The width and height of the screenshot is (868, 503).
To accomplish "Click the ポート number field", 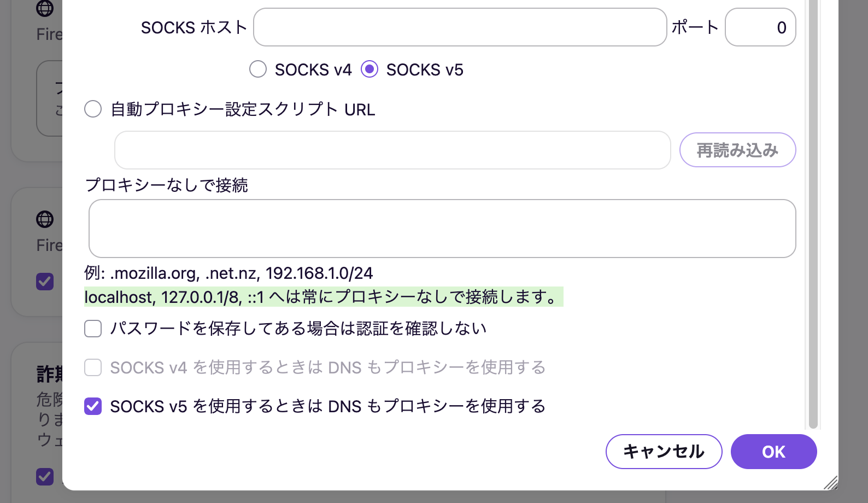I will [x=760, y=27].
